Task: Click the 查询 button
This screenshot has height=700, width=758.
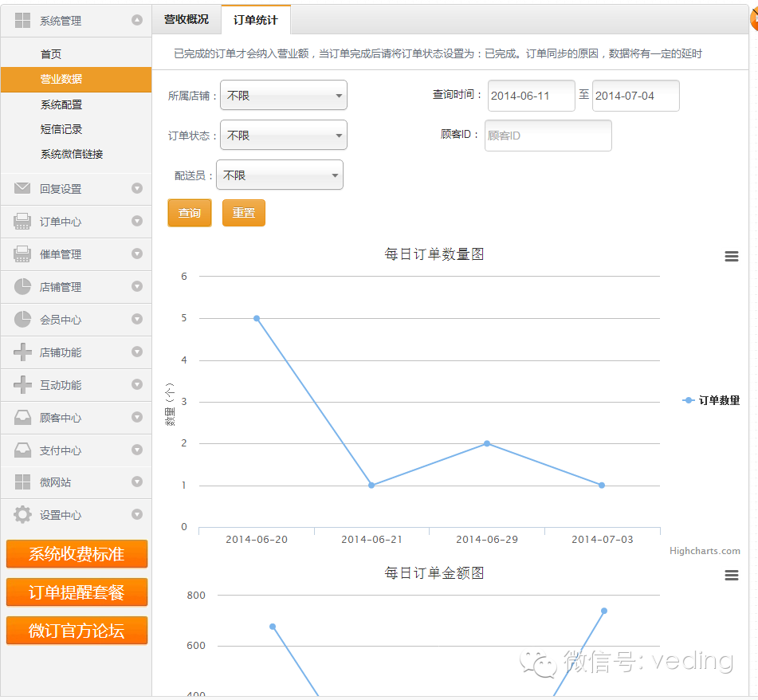Action: [x=190, y=213]
